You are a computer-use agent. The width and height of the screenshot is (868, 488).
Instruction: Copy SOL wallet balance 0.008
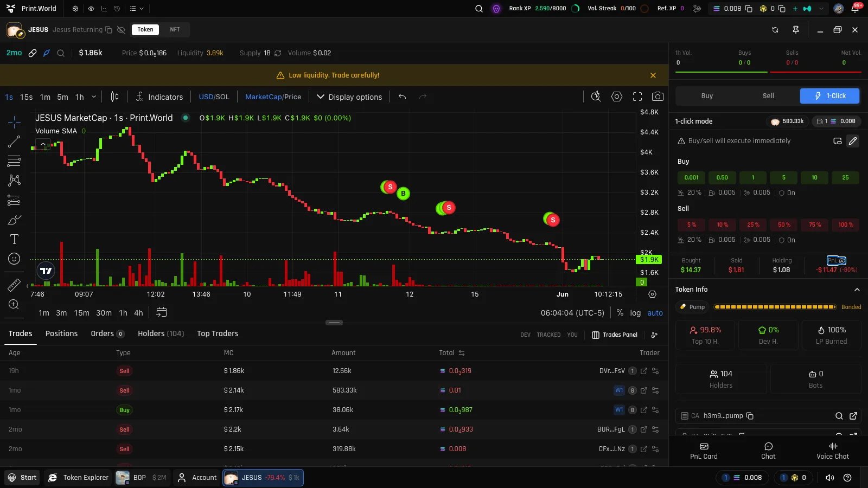tap(749, 9)
